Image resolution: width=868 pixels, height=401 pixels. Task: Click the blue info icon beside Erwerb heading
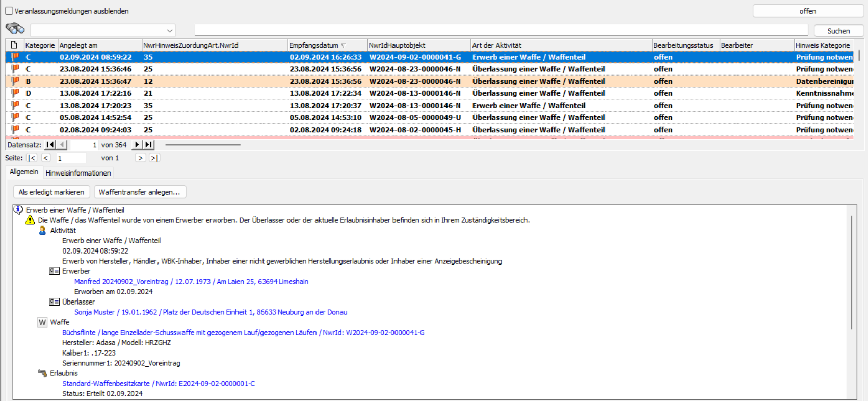point(18,210)
